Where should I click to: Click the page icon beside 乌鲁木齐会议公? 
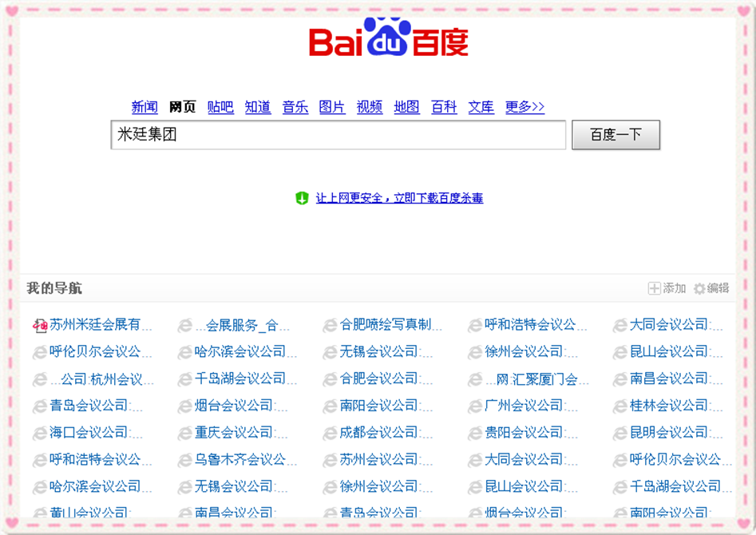[184, 461]
